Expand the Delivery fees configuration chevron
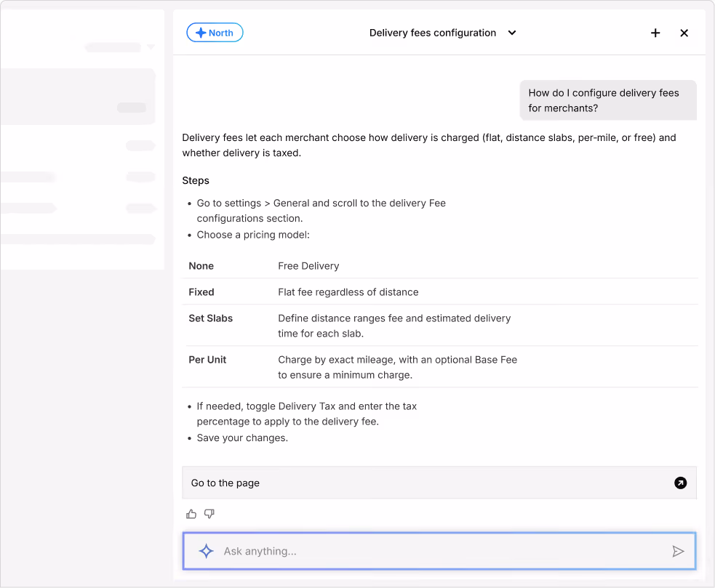 point(512,33)
